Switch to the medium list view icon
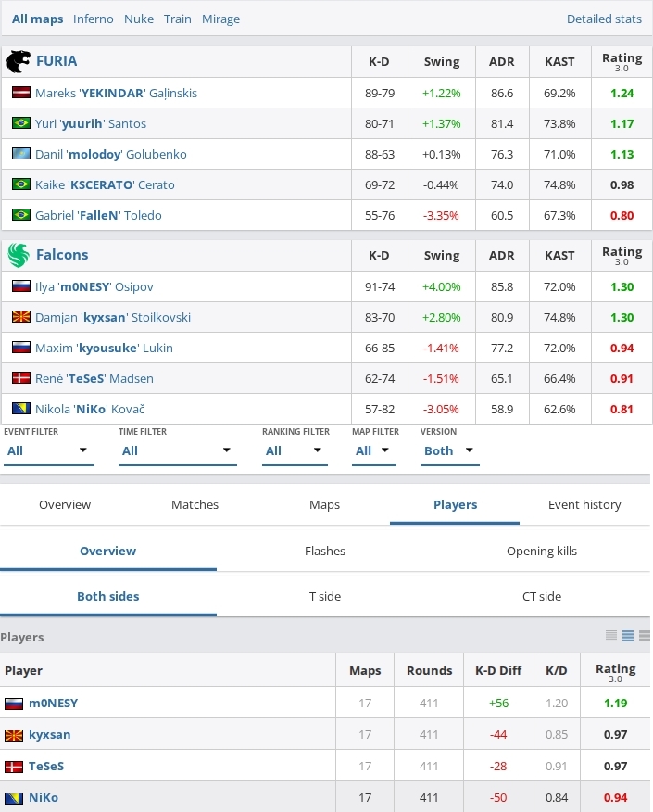The image size is (653, 812). (x=628, y=636)
